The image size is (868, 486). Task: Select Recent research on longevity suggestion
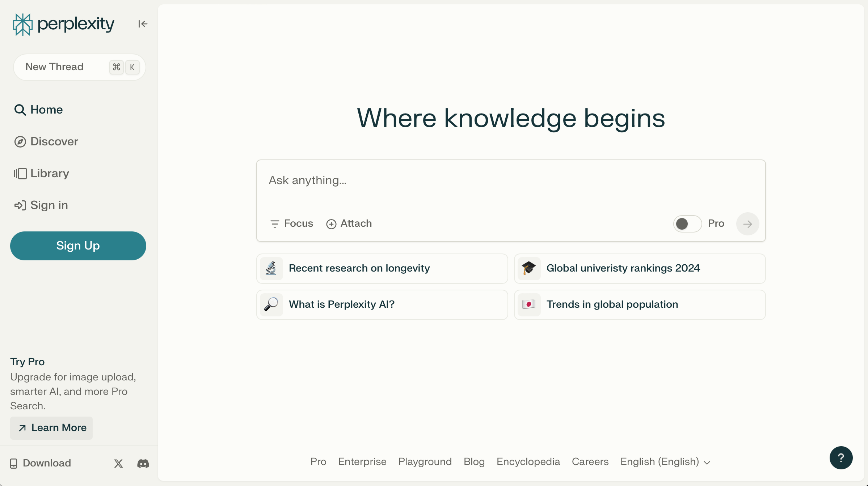click(x=382, y=269)
